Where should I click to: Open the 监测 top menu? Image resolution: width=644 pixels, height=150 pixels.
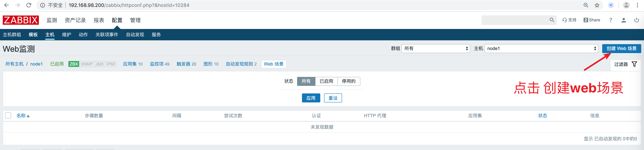[52, 20]
